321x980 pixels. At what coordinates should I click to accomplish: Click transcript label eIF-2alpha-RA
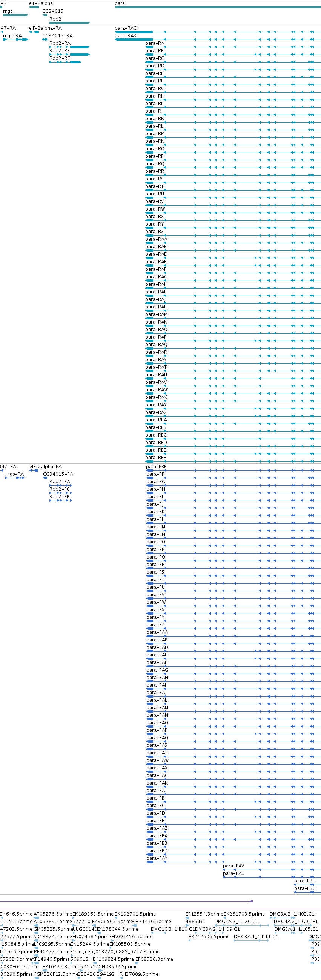(x=45, y=28)
